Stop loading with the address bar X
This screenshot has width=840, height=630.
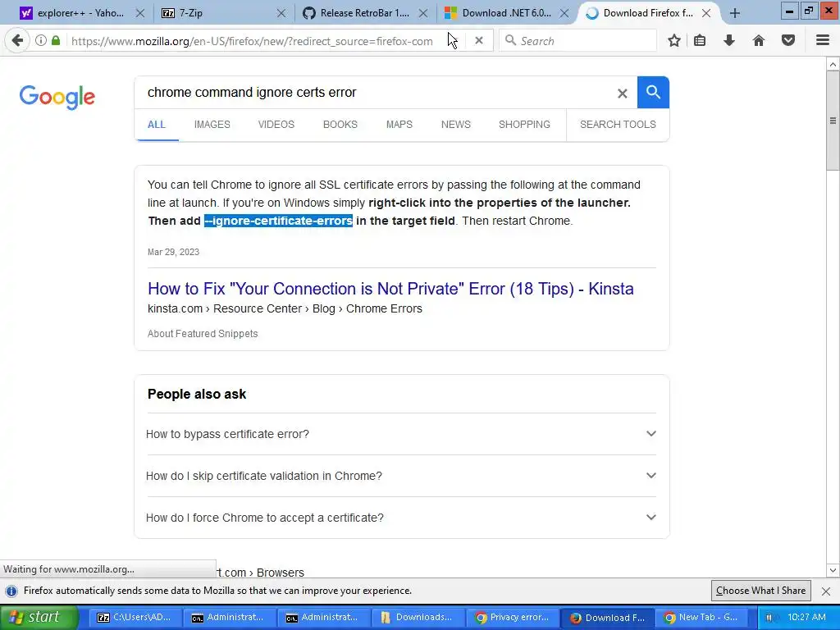[479, 41]
